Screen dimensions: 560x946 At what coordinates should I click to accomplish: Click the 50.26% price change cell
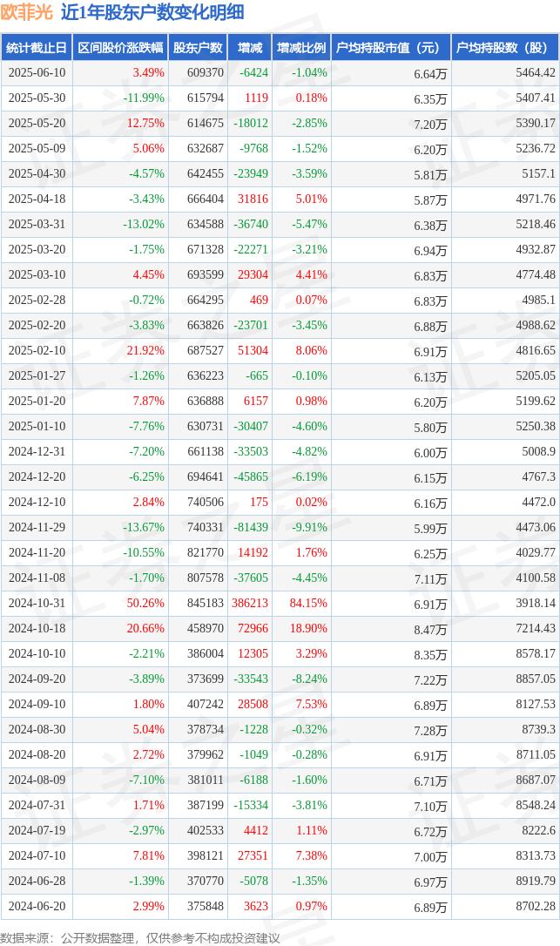145,604
